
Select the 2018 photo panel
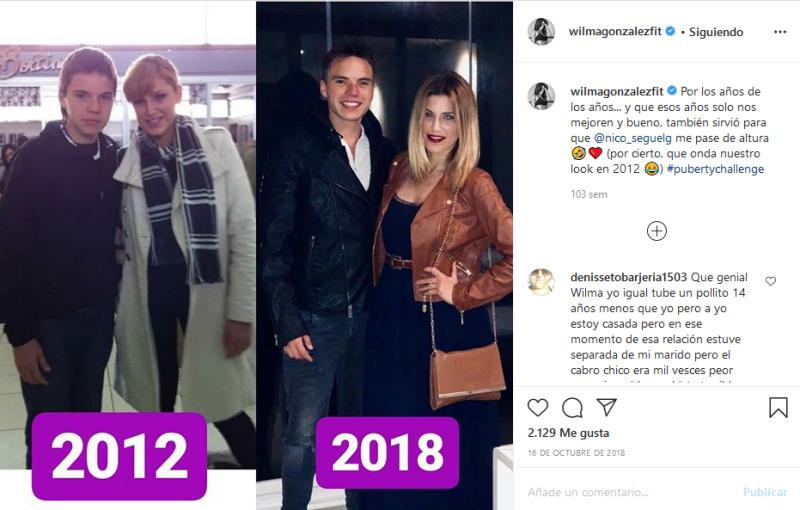coord(384,255)
